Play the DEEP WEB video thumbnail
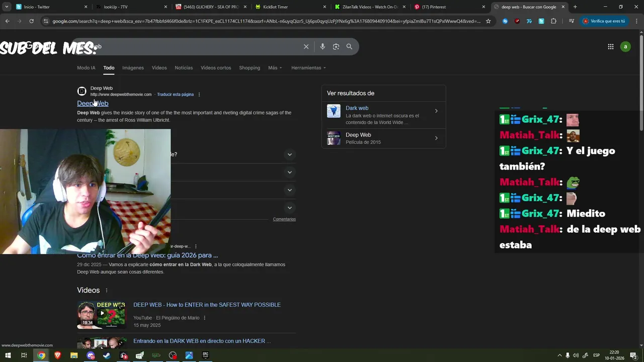 pos(101,315)
